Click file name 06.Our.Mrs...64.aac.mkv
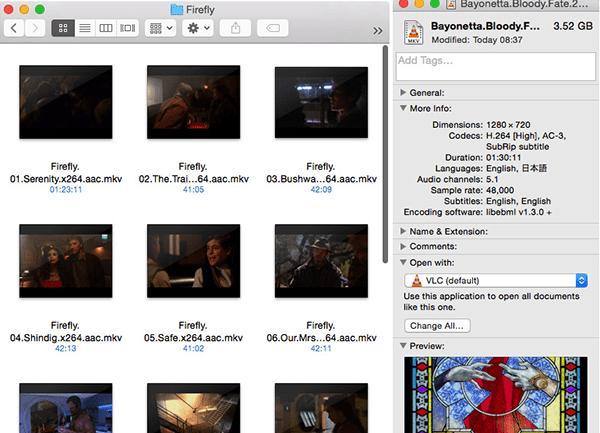 (321, 338)
